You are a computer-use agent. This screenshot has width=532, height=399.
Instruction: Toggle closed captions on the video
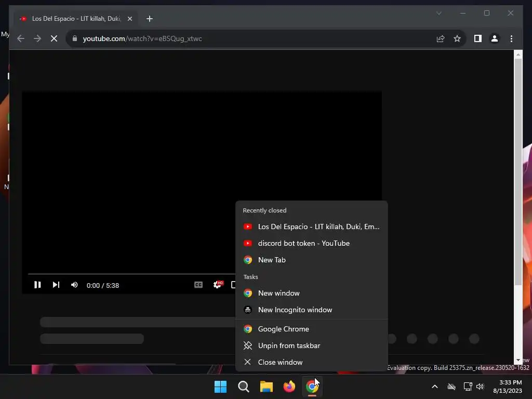tap(198, 285)
